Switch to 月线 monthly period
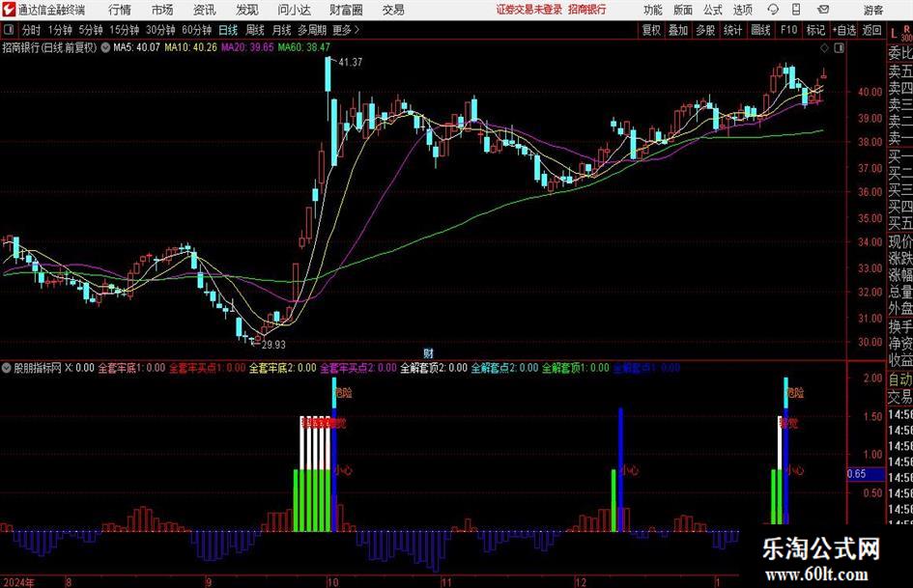 point(282,30)
